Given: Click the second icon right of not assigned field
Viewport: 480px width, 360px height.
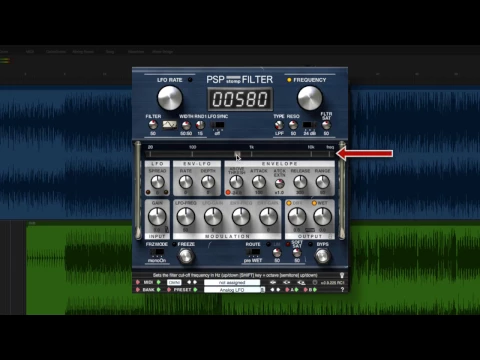Looking at the screenshot, I should [x=287, y=282].
